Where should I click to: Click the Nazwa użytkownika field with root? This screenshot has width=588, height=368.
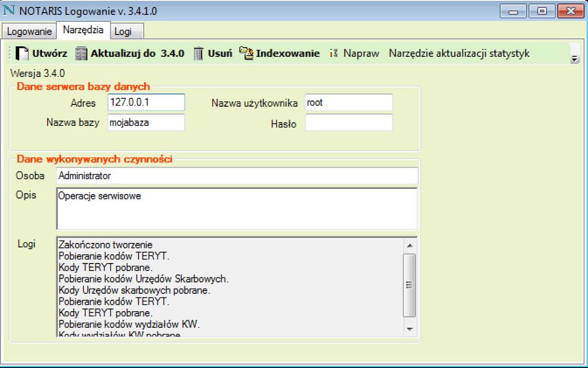(x=349, y=102)
